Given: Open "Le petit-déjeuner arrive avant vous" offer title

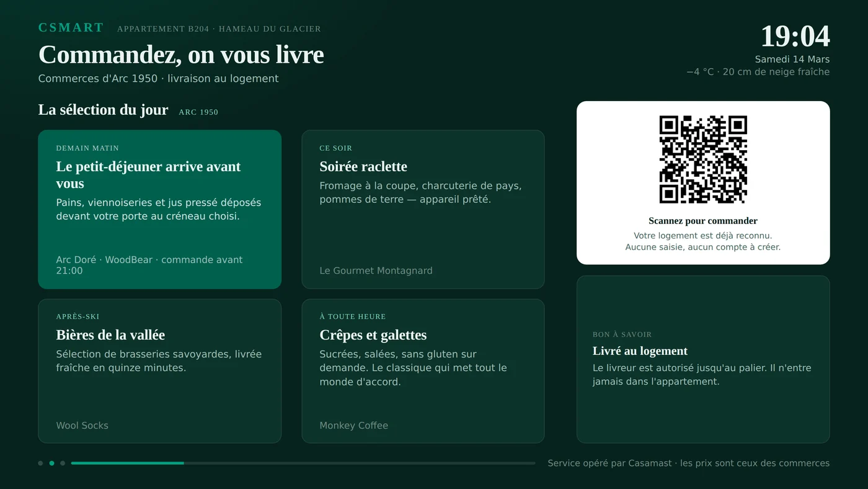Looking at the screenshot, I should (x=148, y=175).
